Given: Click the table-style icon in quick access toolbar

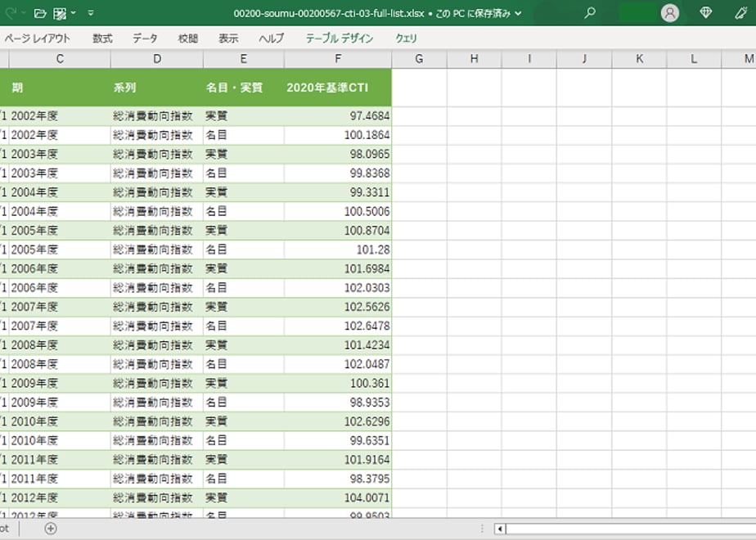Looking at the screenshot, I should [x=60, y=13].
